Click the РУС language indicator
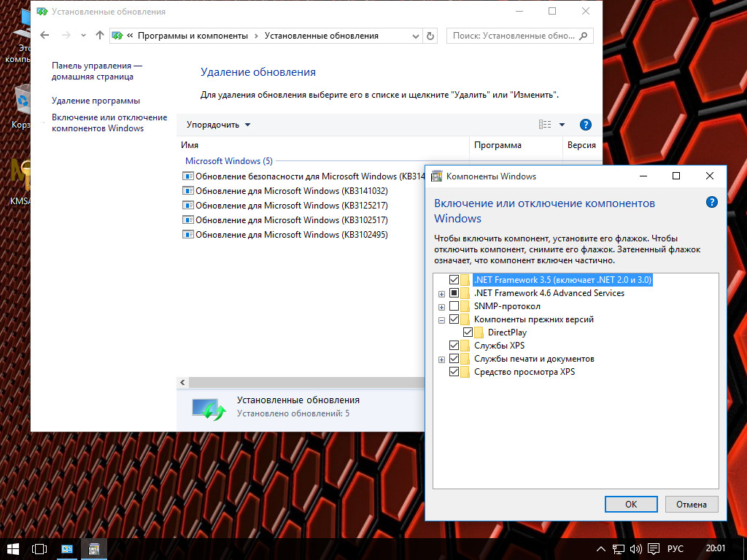Image resolution: width=747 pixels, height=560 pixels. click(675, 549)
